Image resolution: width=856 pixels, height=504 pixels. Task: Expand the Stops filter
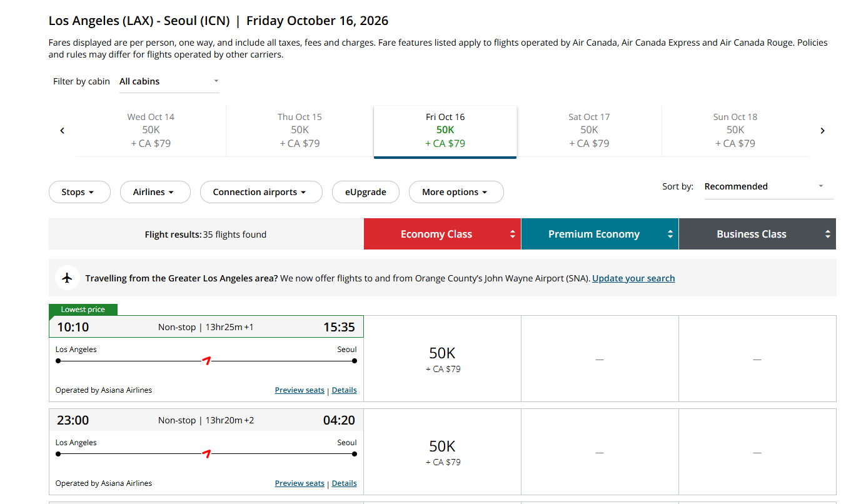pyautogui.click(x=79, y=192)
